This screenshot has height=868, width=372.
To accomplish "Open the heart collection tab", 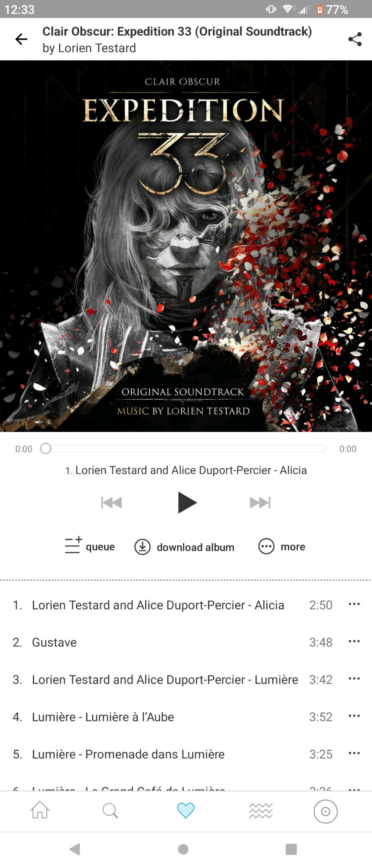I will (x=186, y=810).
